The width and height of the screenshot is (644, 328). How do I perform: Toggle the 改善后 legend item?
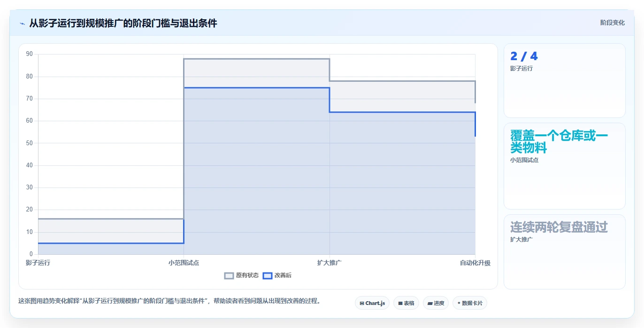point(277,275)
